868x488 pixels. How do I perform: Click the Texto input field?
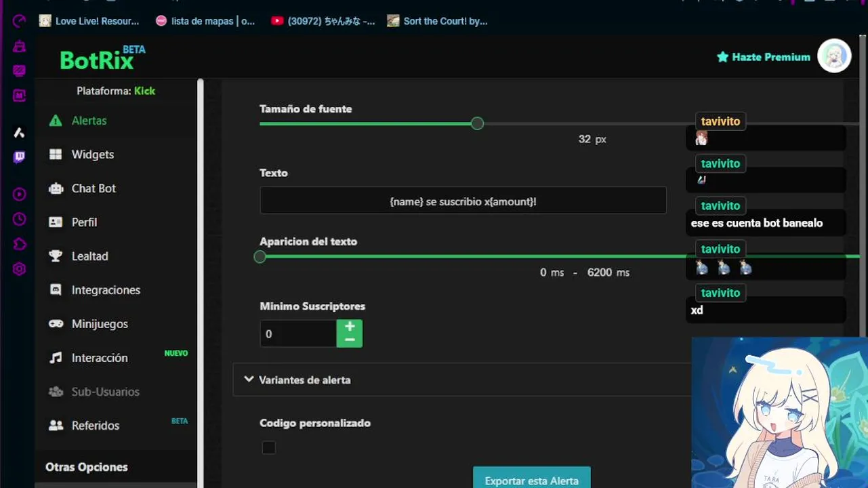coord(463,201)
